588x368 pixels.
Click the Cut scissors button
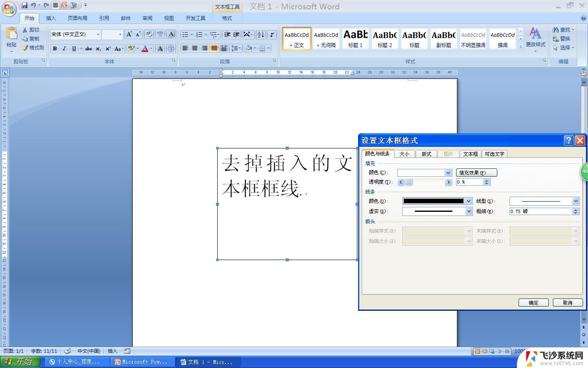[x=31, y=30]
